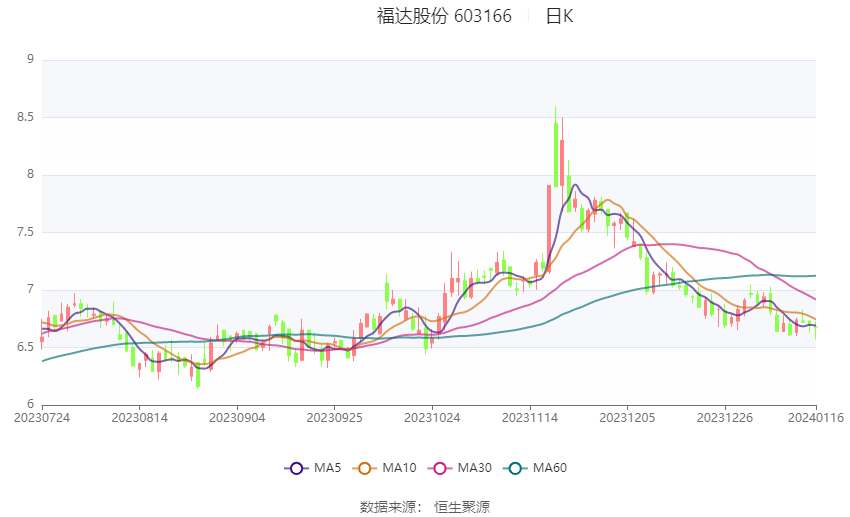Click x-axis date label 20230814
The image size is (850, 517).
[139, 418]
